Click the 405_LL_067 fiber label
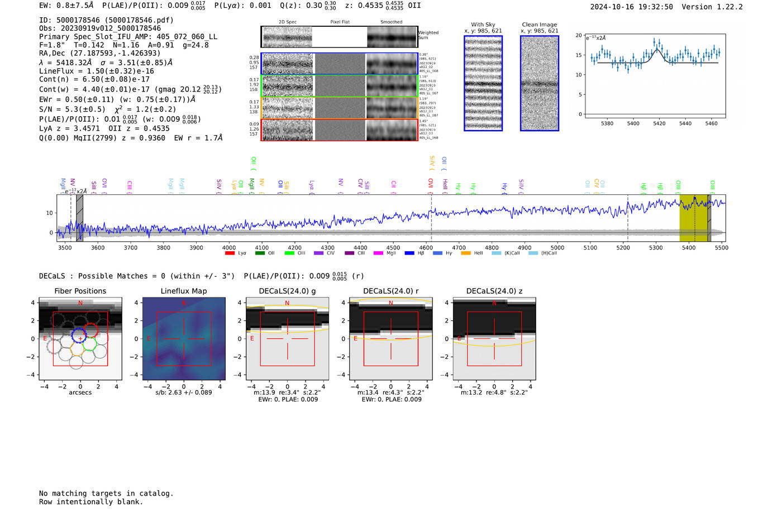This screenshot has height=532, width=782. click(428, 93)
